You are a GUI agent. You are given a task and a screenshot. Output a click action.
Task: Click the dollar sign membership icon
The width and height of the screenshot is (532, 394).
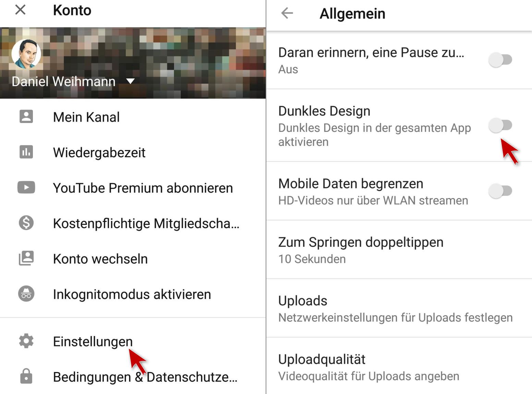26,223
